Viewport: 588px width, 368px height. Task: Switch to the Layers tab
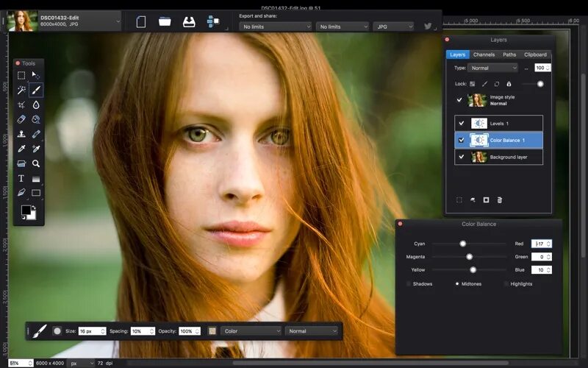pos(457,54)
